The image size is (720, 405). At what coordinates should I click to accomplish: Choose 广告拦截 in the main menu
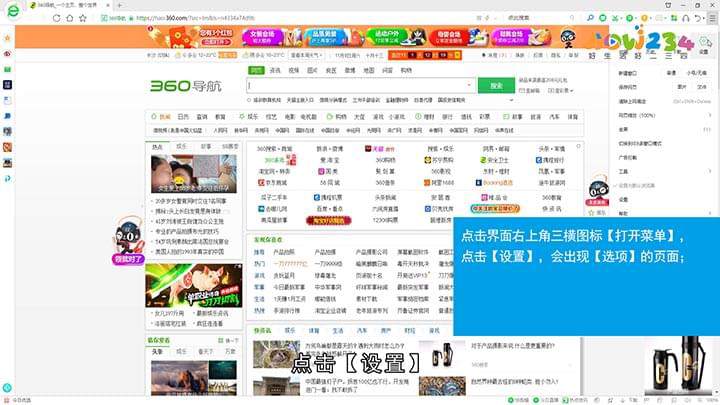click(x=664, y=158)
